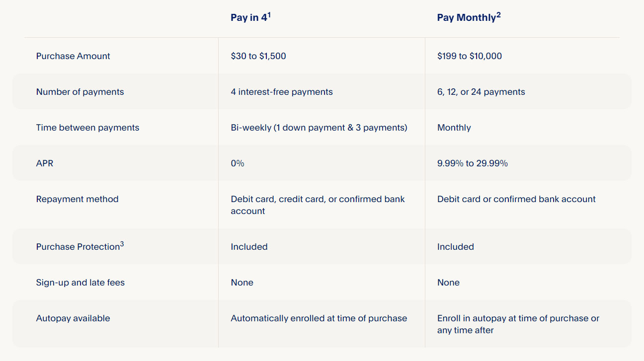
Task: Open footnote 1 beside Pay in 4
Action: coord(269,14)
